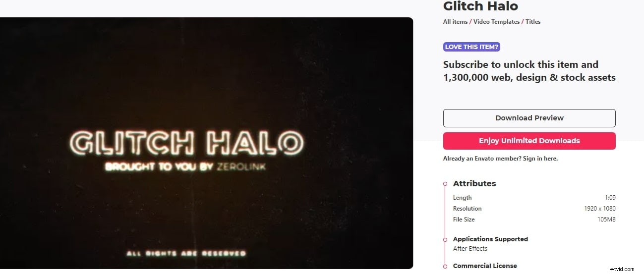Click the After Effects application label

[x=470, y=249]
